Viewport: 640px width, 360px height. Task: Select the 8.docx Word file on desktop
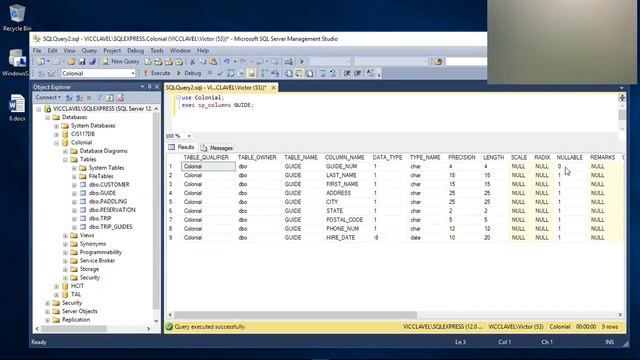(17, 107)
